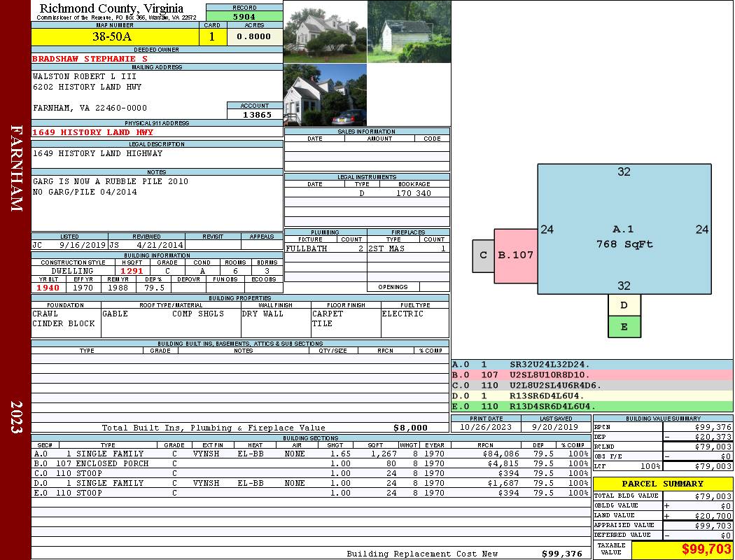The height and width of the screenshot is (560, 735).
Task: Open the shed photo in top right
Action: [x=409, y=31]
